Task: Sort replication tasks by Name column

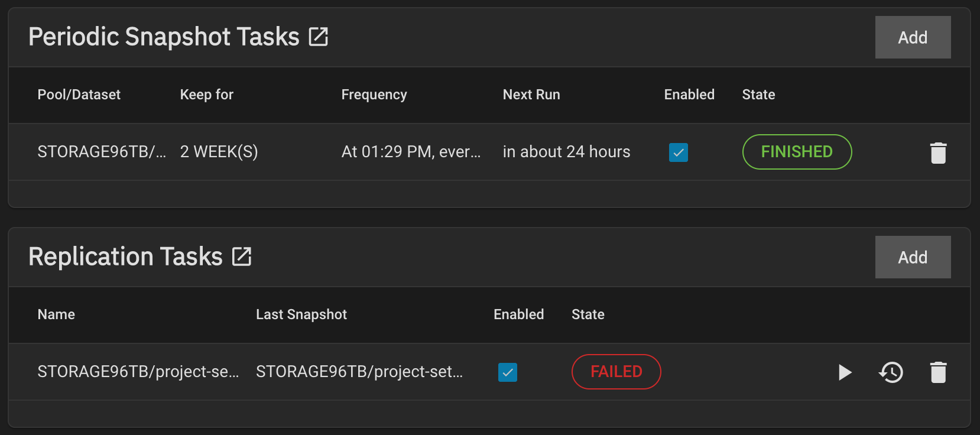Action: (x=56, y=314)
